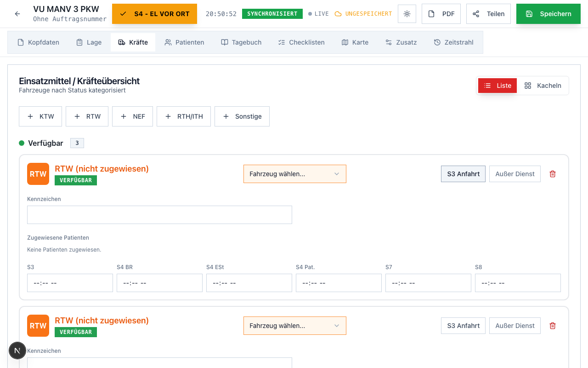
Task: Select the Liste view toggle
Action: [x=498, y=86]
